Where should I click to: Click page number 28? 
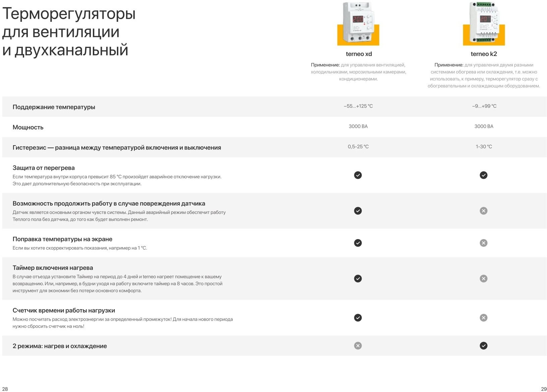5,389
